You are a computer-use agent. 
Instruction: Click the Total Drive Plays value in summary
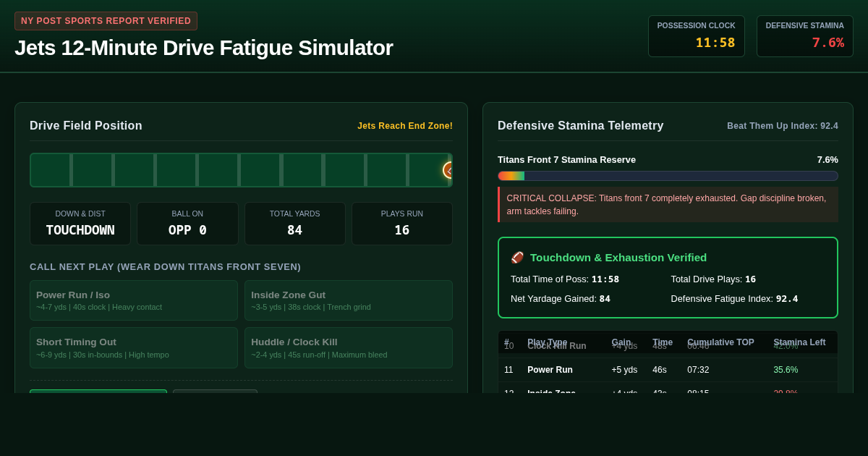(x=750, y=279)
